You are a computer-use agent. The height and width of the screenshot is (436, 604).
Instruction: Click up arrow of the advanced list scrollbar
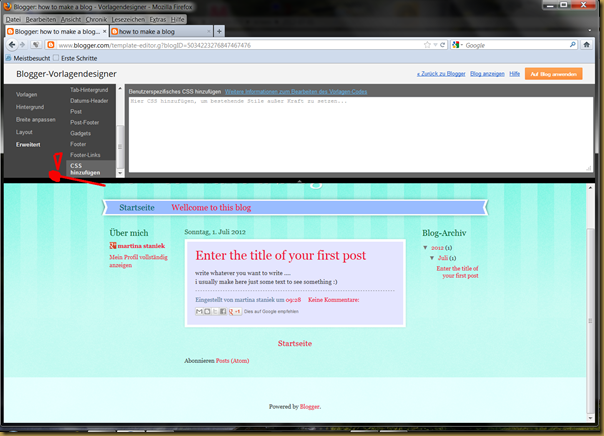click(120, 89)
